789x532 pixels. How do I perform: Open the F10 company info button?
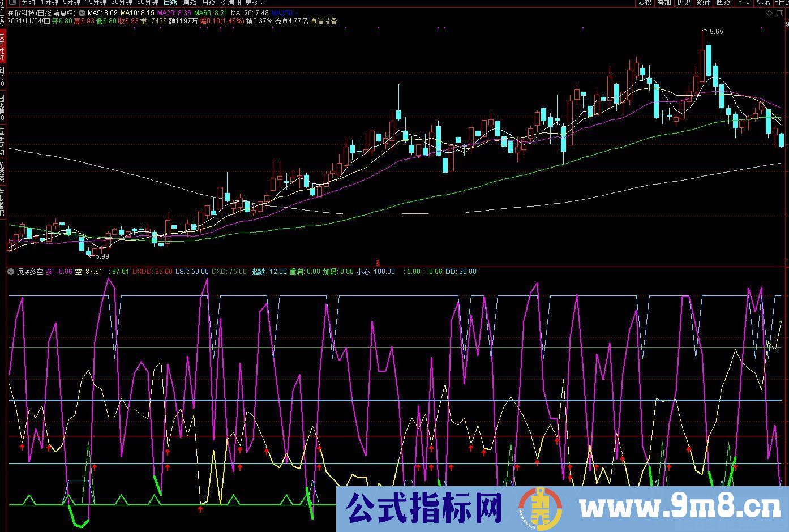(x=743, y=2)
